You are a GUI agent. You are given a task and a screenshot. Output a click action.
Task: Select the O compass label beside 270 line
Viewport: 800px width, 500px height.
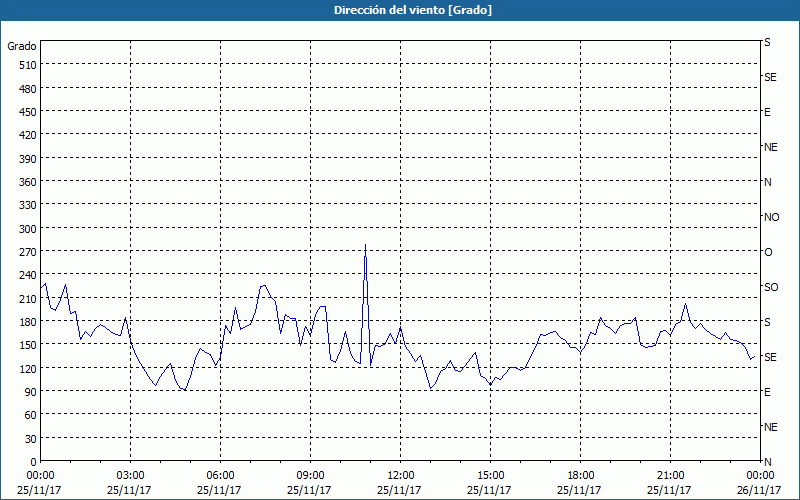click(x=768, y=253)
